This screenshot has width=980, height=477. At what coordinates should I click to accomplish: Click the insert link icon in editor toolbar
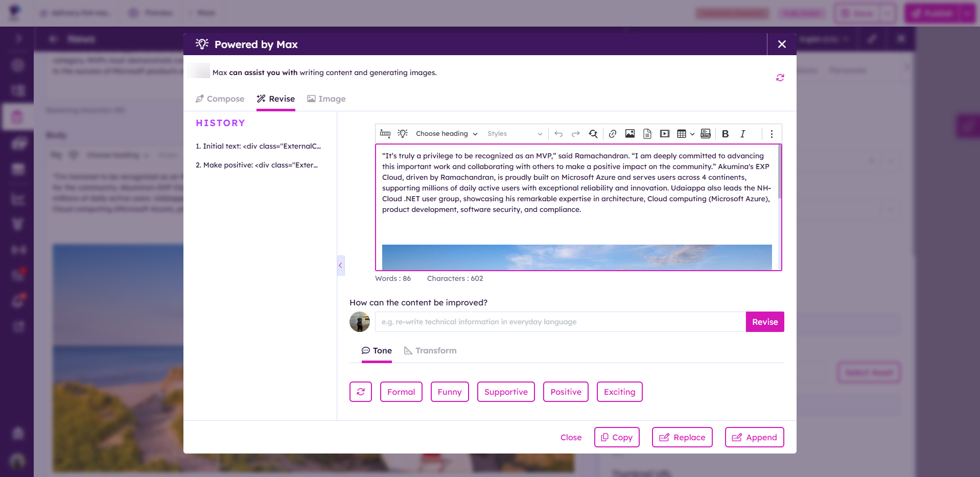[x=612, y=134]
